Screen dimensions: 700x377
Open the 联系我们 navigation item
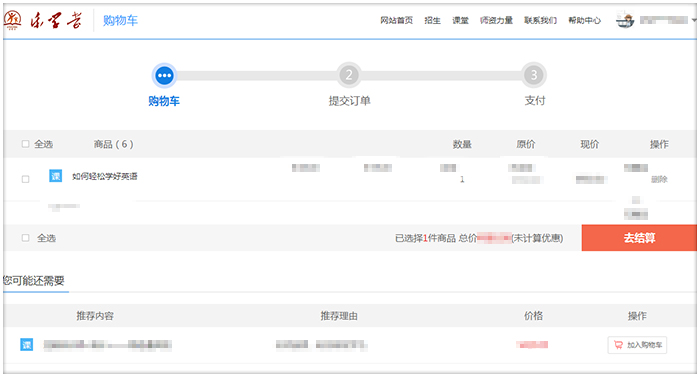point(540,20)
